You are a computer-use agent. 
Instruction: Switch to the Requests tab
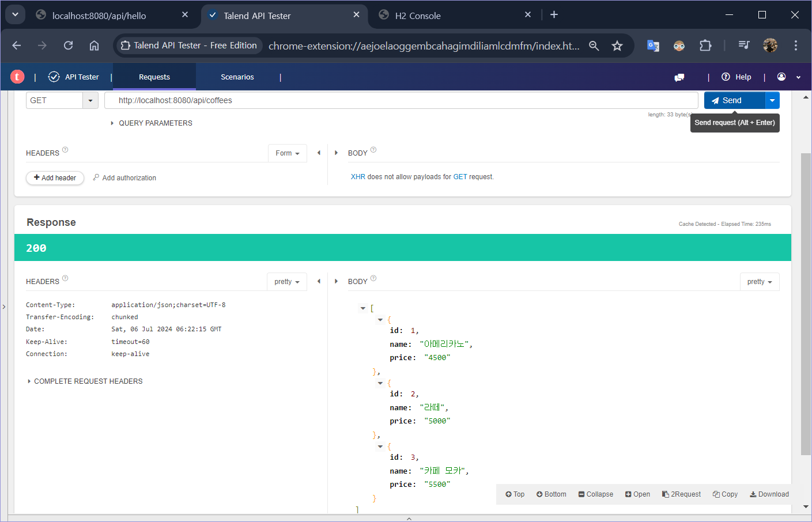point(154,77)
